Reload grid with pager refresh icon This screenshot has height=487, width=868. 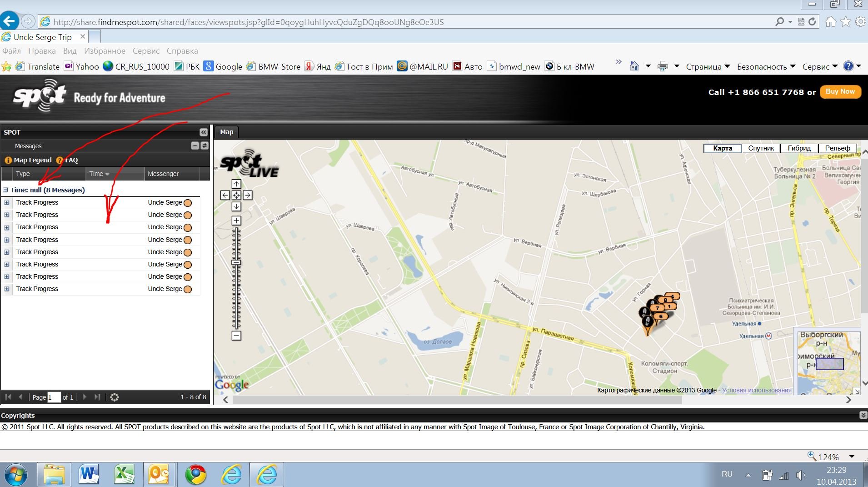[x=115, y=397]
